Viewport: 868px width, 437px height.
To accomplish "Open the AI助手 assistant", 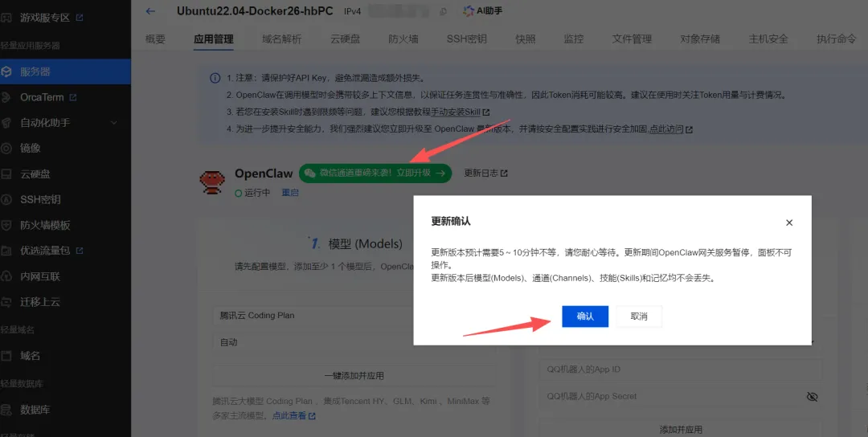I will click(483, 11).
